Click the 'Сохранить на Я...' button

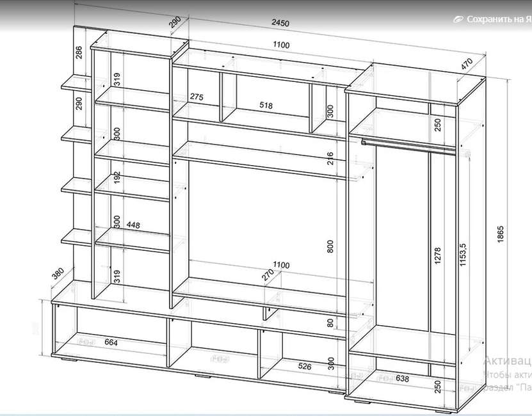(498, 20)
